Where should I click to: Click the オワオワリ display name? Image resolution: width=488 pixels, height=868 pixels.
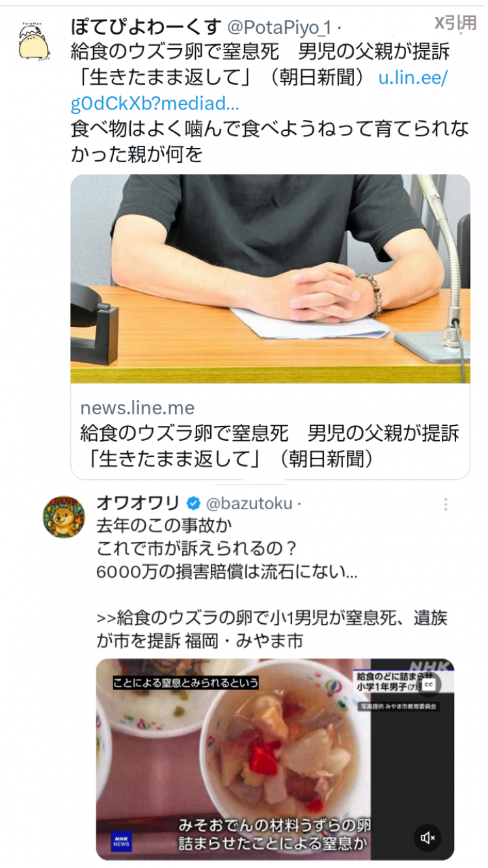(x=138, y=503)
